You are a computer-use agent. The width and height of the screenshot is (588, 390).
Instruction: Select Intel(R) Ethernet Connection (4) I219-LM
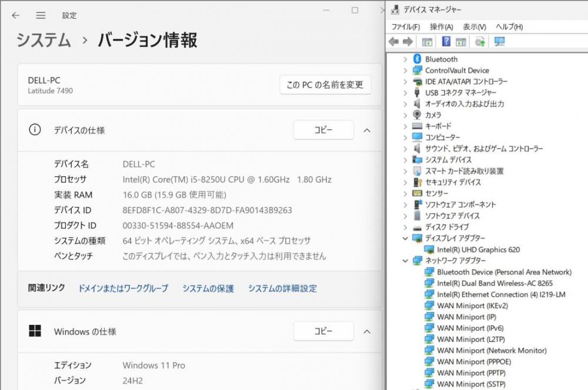click(501, 294)
